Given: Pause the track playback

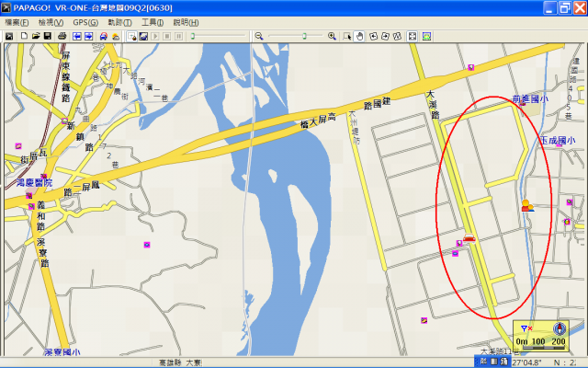Looking at the screenshot, I should click(179, 36).
